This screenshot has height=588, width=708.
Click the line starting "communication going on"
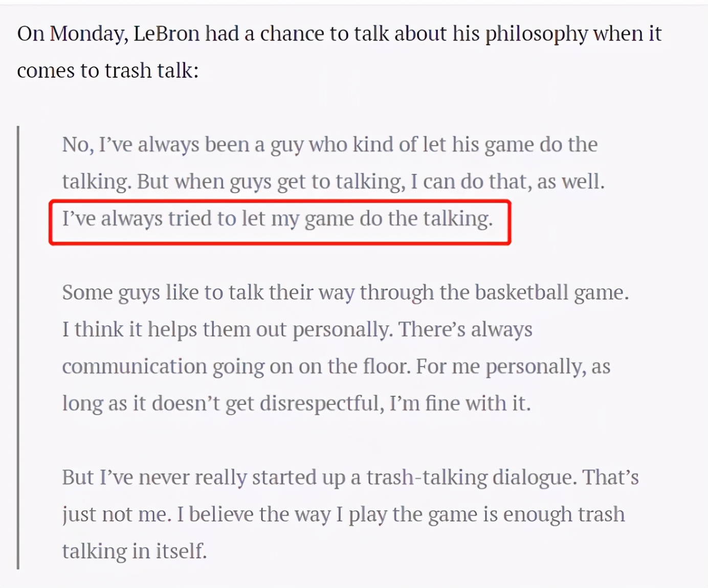(336, 367)
